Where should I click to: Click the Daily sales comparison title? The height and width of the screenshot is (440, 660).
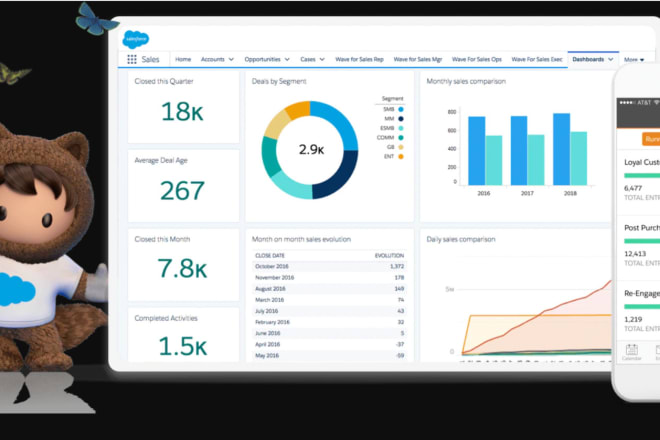click(x=461, y=239)
